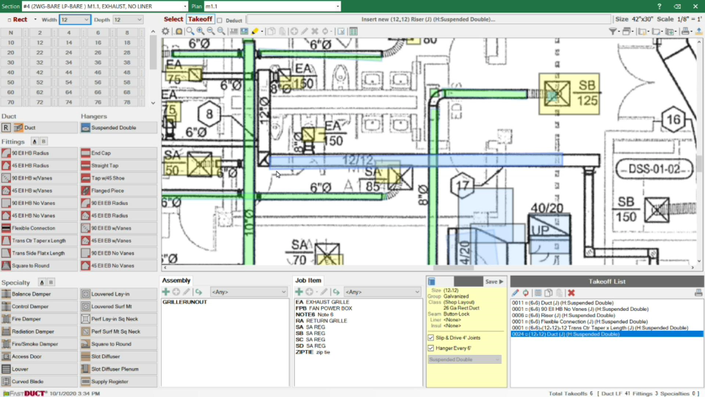Click the print icon in drawing toolbar
Screen dimensions: 705x397
pyautogui.click(x=685, y=31)
